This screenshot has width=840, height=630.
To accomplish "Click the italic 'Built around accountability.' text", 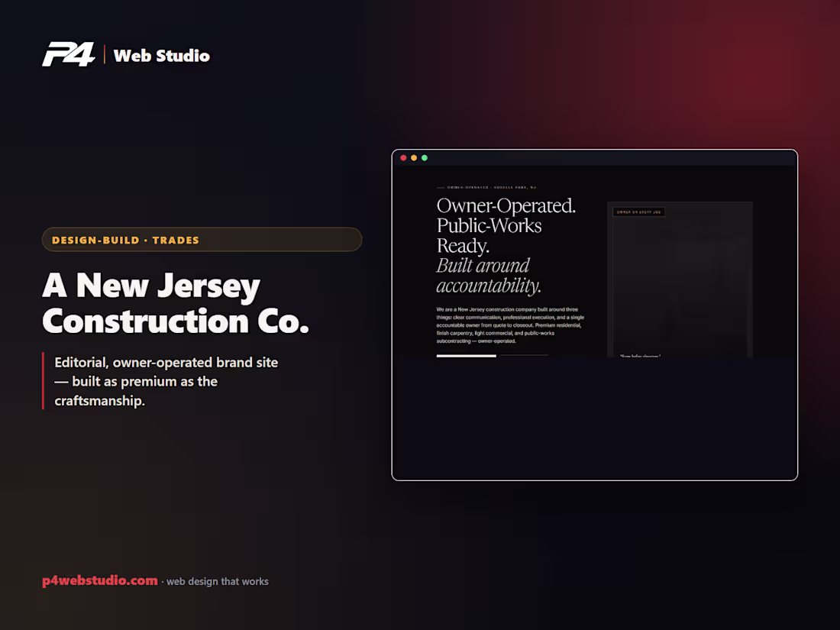I will [489, 276].
